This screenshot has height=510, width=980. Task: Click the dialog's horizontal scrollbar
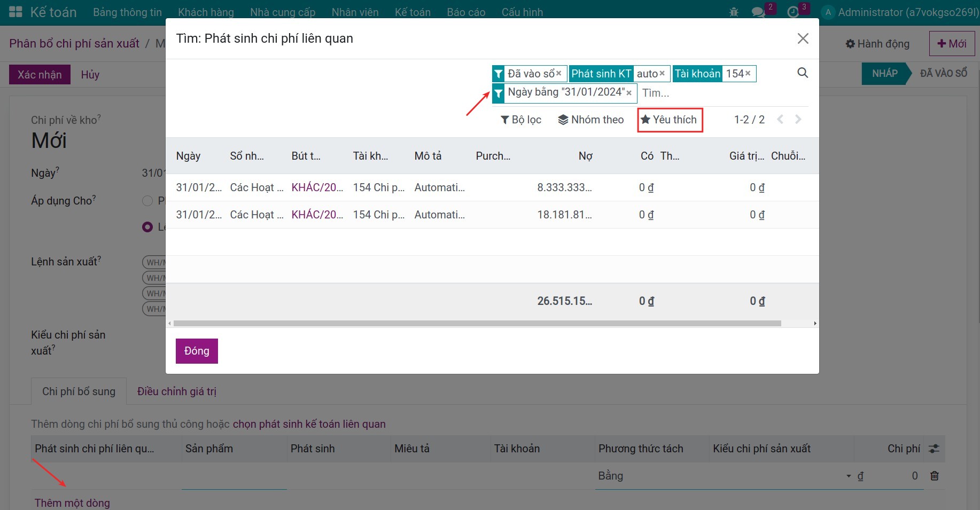pos(477,324)
